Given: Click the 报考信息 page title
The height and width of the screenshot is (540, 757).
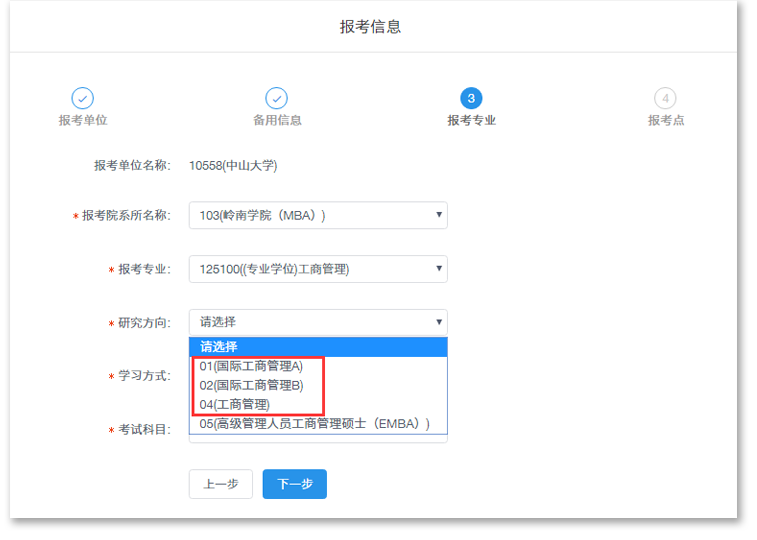Looking at the screenshot, I should pos(370,27).
